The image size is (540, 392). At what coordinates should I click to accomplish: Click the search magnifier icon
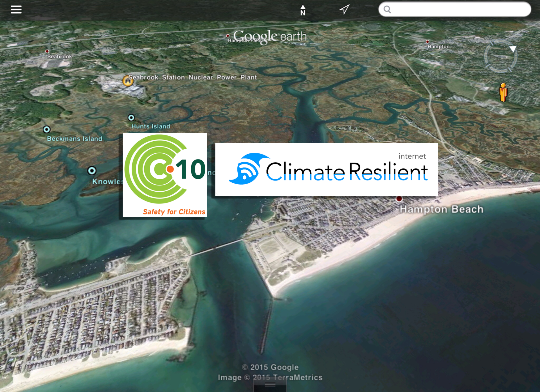387,10
